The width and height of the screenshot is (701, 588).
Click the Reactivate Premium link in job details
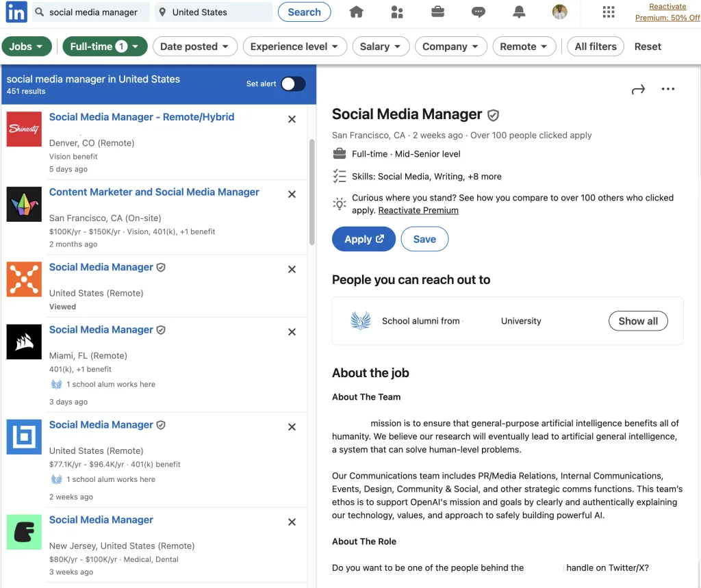418,210
